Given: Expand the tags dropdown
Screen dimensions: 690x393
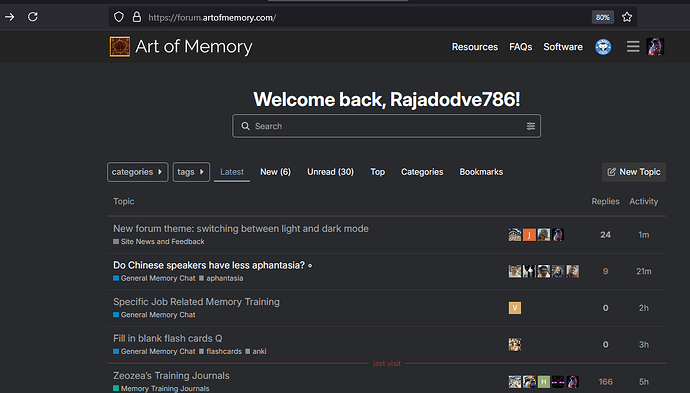Looking at the screenshot, I should tap(191, 172).
